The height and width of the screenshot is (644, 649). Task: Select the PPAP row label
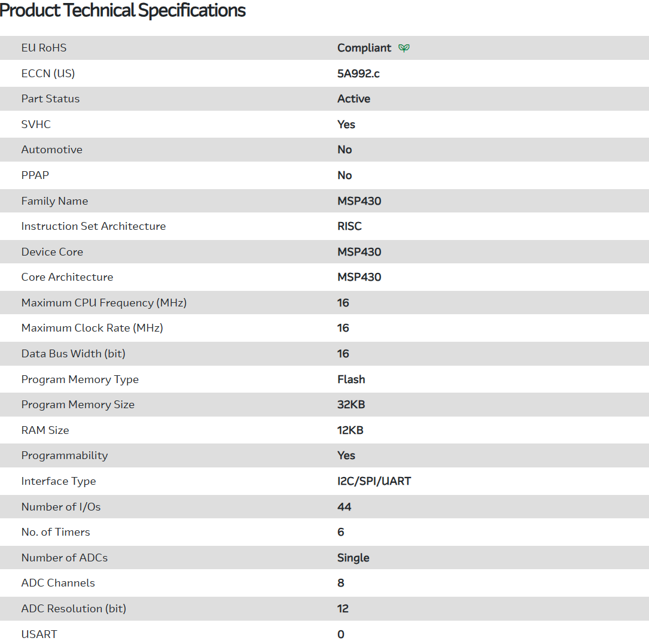(x=35, y=175)
